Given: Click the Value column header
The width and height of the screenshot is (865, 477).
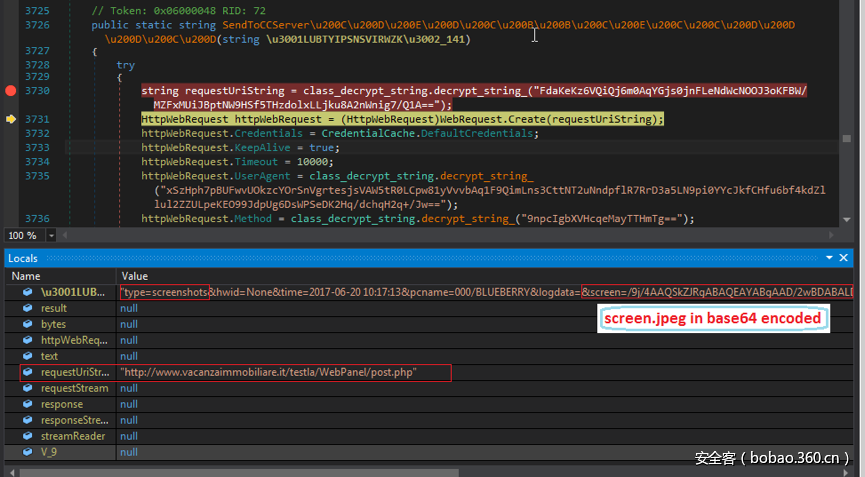Looking at the screenshot, I should [x=134, y=275].
